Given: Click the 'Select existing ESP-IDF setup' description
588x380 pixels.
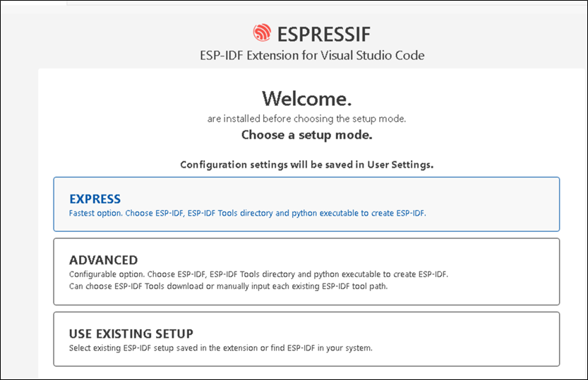Looking at the screenshot, I should click(x=220, y=348).
